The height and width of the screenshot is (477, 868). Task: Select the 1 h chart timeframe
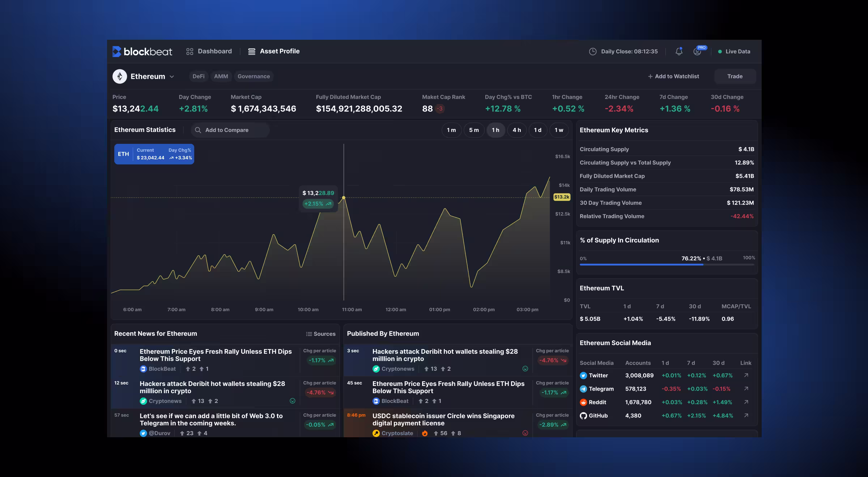495,130
